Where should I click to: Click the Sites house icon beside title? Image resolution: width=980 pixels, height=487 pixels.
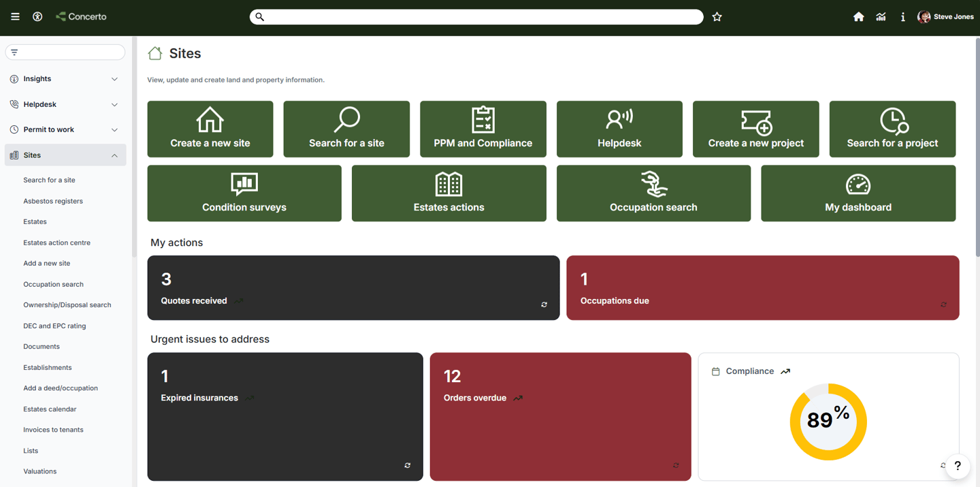coord(155,53)
